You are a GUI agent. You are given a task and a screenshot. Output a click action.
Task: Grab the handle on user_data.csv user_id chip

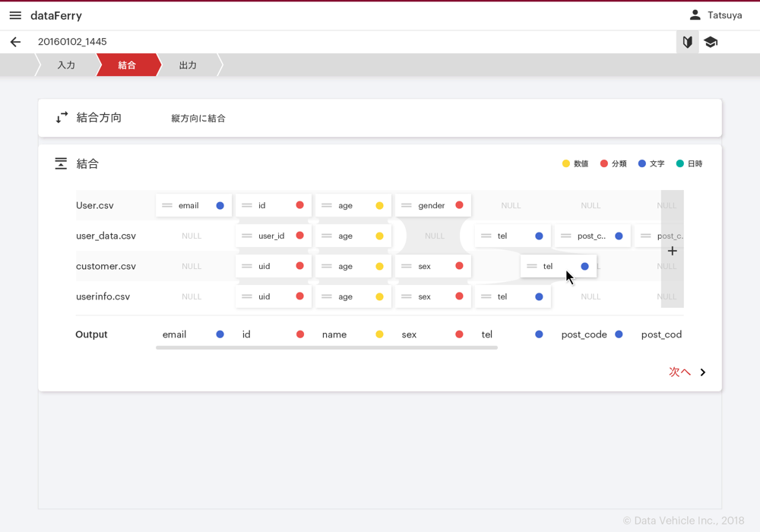pos(247,236)
